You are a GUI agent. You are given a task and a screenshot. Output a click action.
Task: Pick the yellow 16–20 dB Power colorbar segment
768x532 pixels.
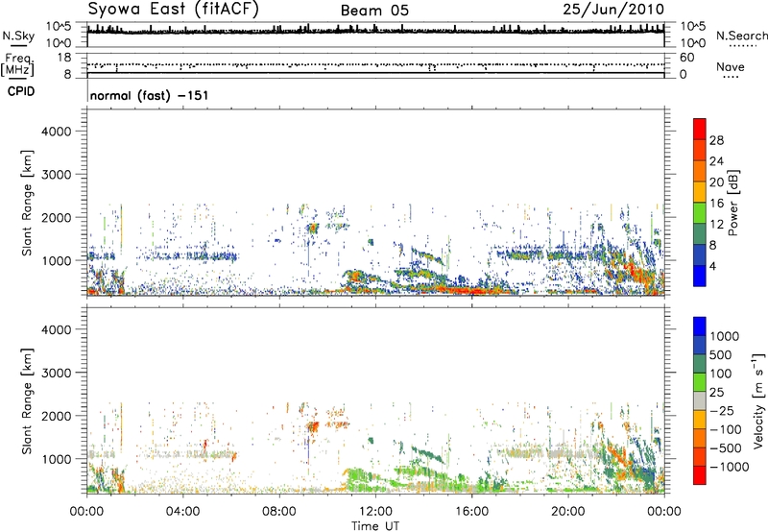point(700,192)
